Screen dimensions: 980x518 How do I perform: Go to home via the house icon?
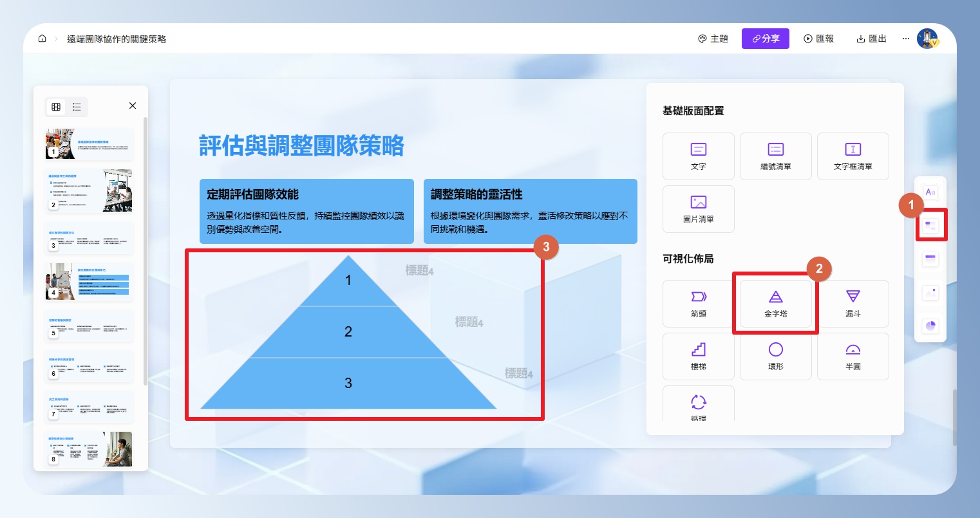point(42,39)
